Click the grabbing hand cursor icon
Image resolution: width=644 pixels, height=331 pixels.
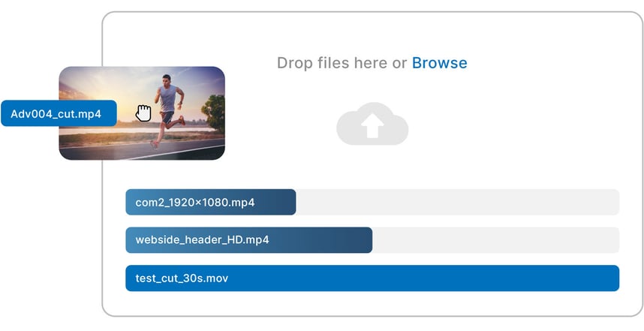(x=143, y=113)
